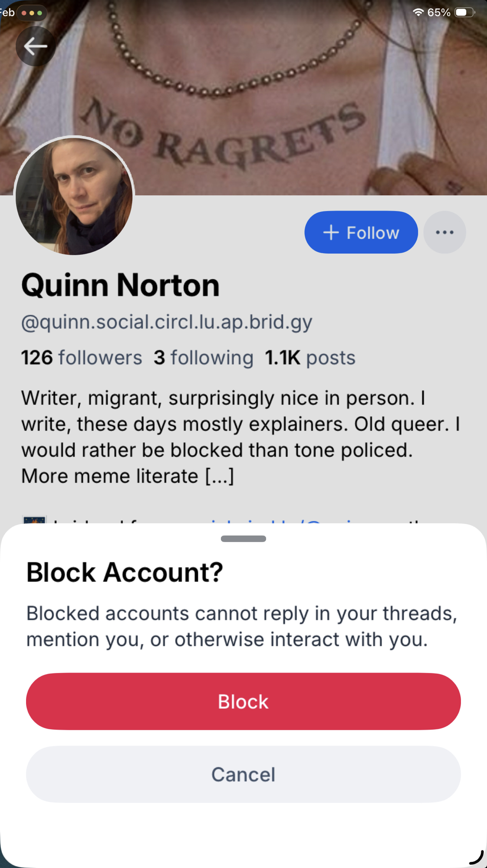The height and width of the screenshot is (868, 487).
Task: Tap the corner resize handle at bottom right
Action: point(476,857)
